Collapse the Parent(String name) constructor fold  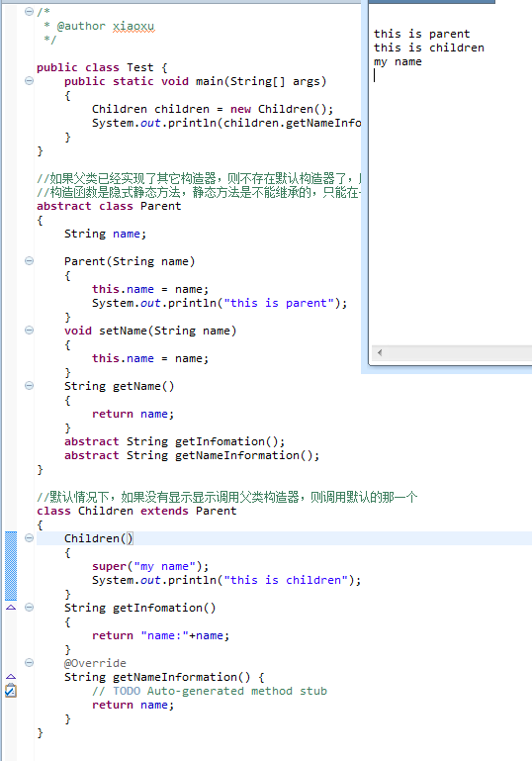pyautogui.click(x=29, y=261)
